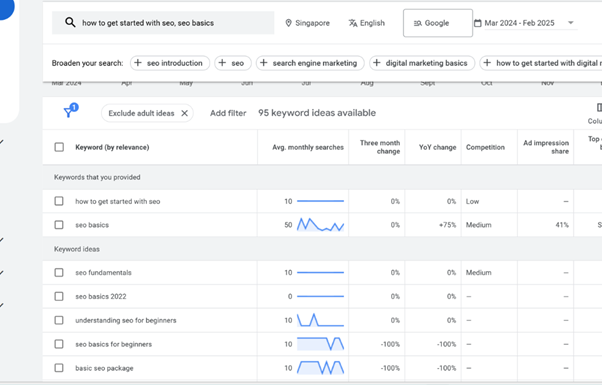Click plus icon next to seo chip

(222, 63)
